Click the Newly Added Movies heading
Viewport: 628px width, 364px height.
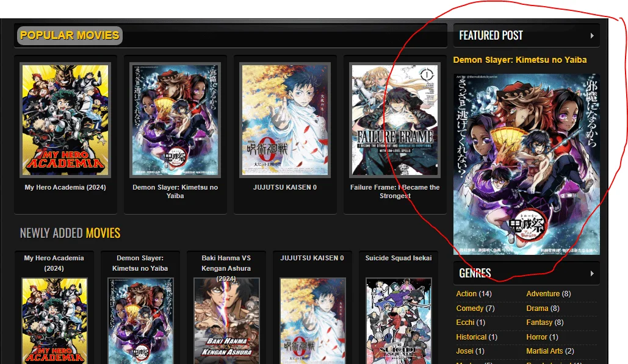70,233
